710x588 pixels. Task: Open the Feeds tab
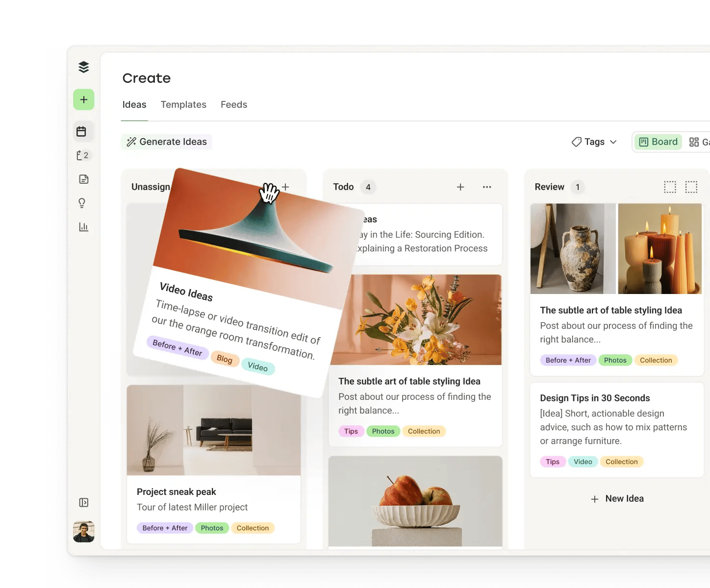coord(234,104)
